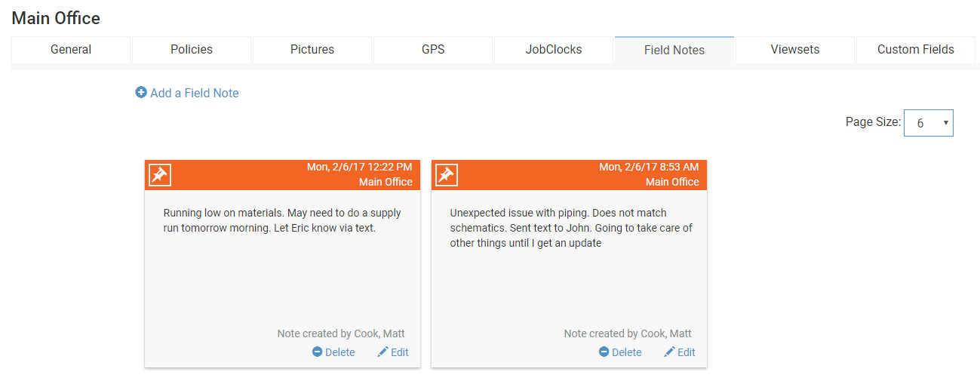This screenshot has height=384, width=980.
Task: Click the minus icon on the materials note
Action: 317,352
